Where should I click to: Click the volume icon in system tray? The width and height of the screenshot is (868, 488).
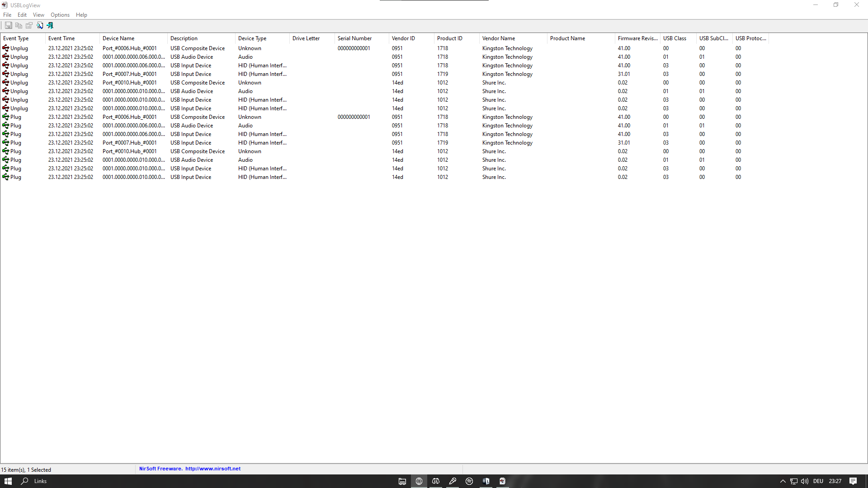(x=804, y=481)
